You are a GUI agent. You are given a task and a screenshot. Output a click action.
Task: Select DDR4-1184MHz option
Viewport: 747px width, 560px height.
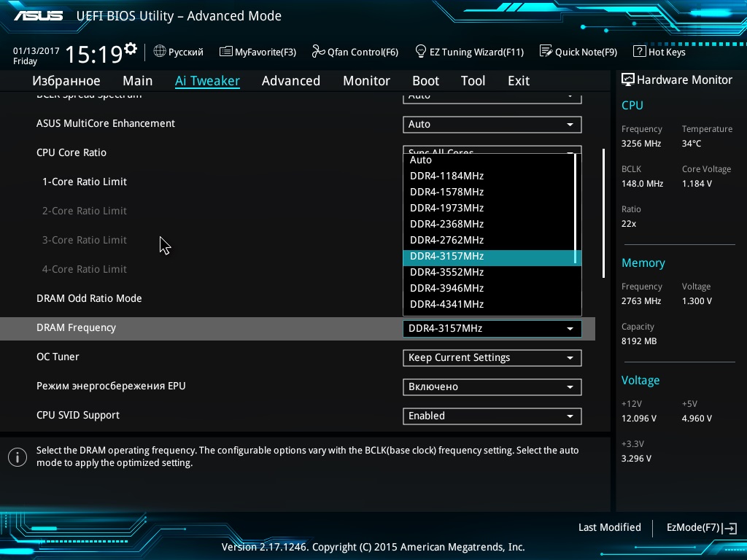[x=489, y=176]
